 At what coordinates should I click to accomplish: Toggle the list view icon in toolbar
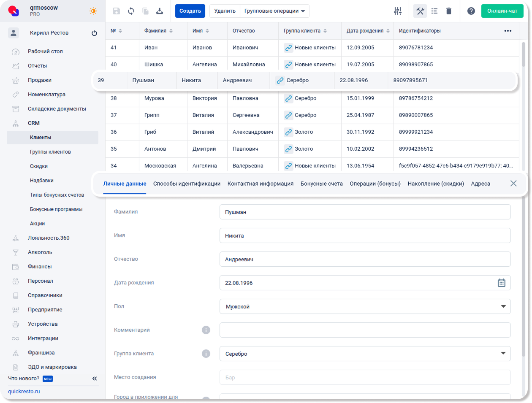click(x=434, y=11)
